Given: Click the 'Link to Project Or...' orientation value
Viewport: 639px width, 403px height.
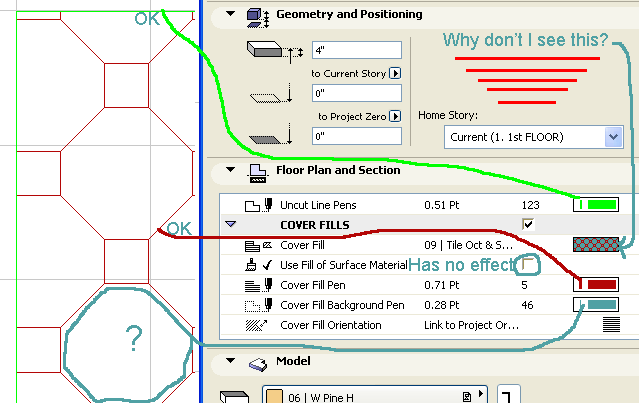Looking at the screenshot, I should coord(471,325).
